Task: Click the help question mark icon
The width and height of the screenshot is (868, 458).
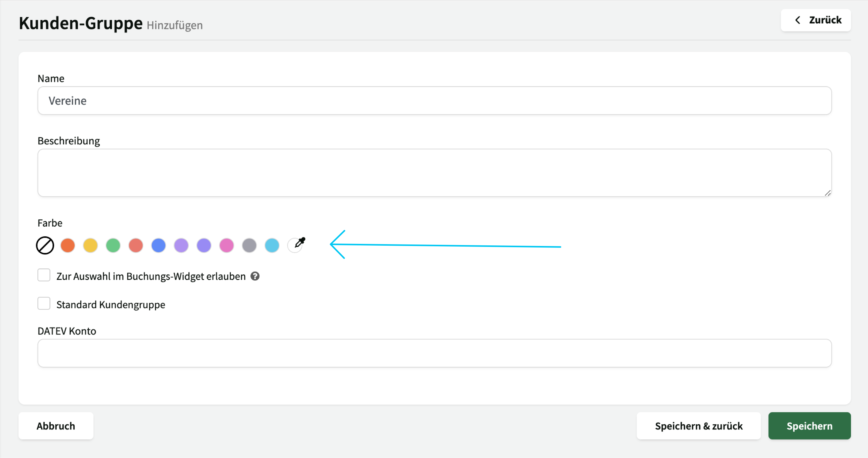Action: tap(255, 276)
